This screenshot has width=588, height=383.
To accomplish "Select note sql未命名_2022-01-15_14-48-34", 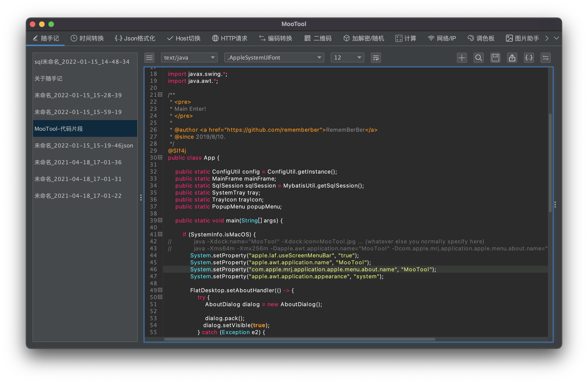I will 82,62.
